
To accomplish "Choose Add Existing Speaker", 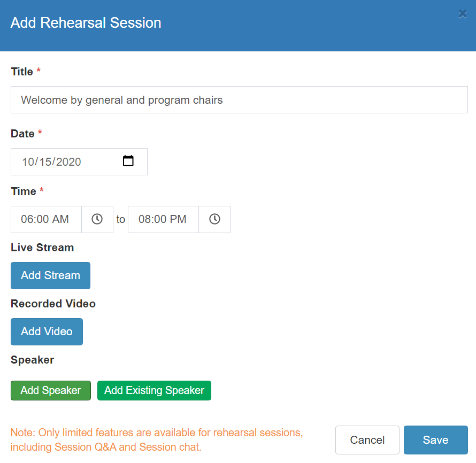I will click(x=154, y=390).
